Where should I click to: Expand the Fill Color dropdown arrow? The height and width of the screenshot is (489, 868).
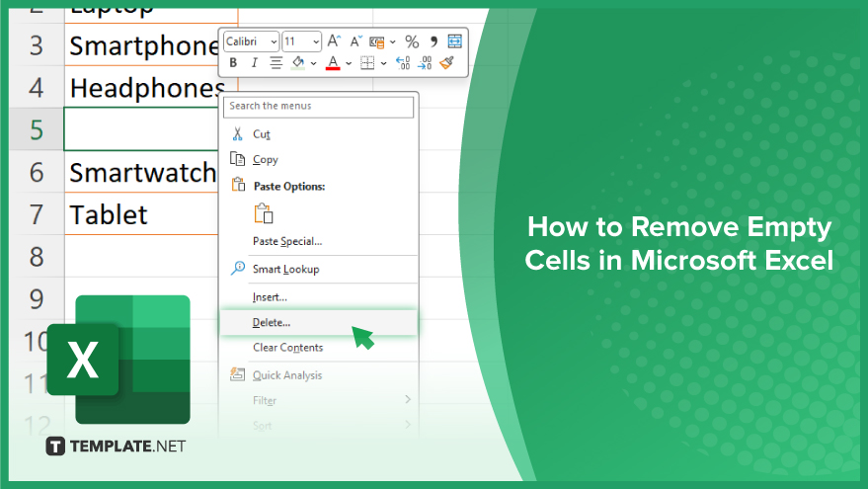coord(313,63)
